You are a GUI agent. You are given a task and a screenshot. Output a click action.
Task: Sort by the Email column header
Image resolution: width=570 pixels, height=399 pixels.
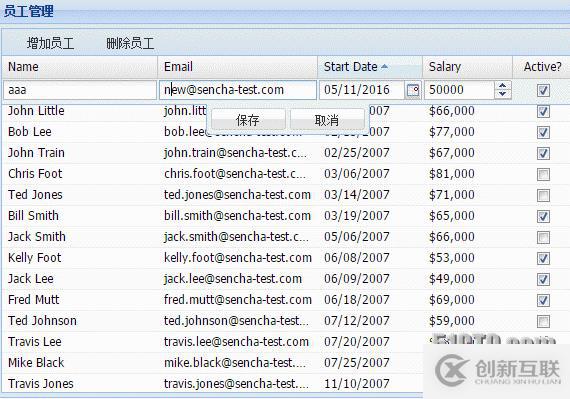pyautogui.click(x=237, y=67)
